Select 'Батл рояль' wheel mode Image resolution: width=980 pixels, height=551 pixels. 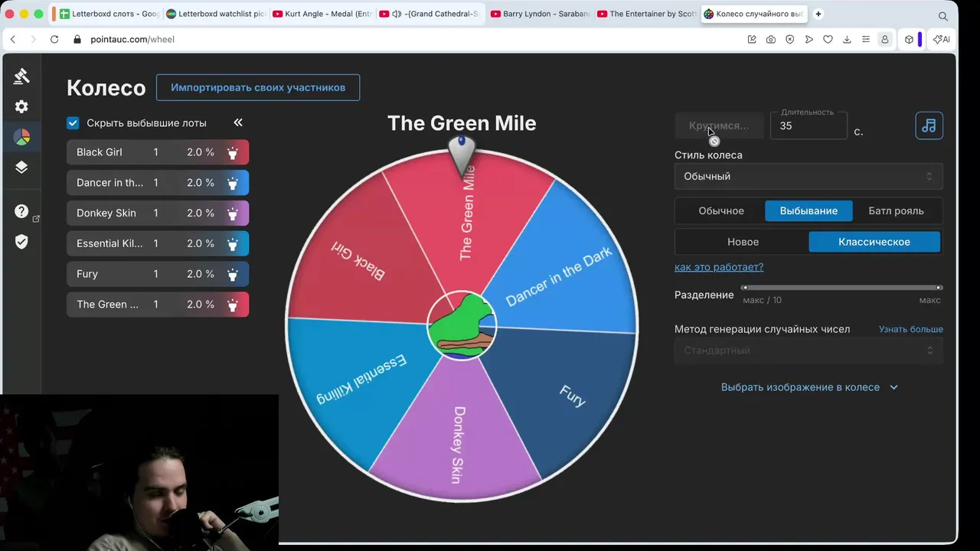[x=896, y=210]
